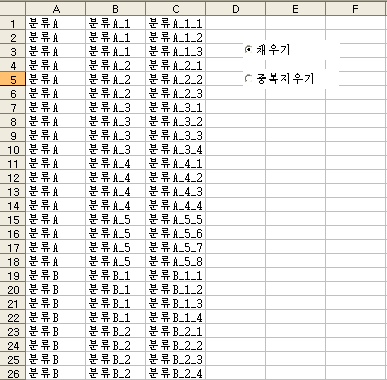Select column B header
Viewport: 387px width, 380px height.
116,9
